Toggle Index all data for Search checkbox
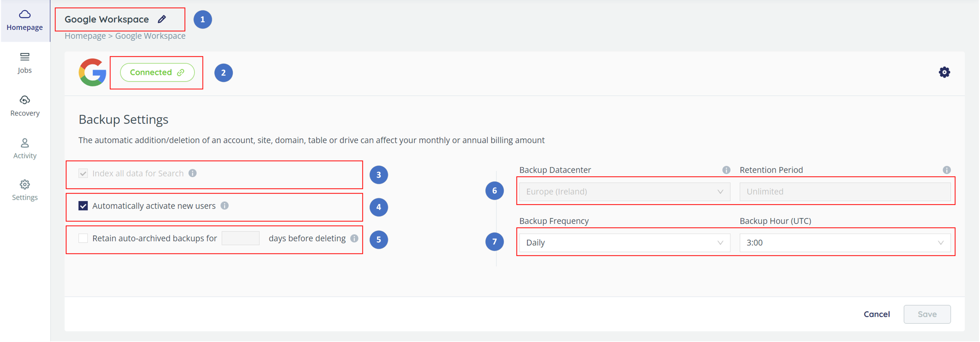Image resolution: width=980 pixels, height=342 pixels. pos(83,173)
